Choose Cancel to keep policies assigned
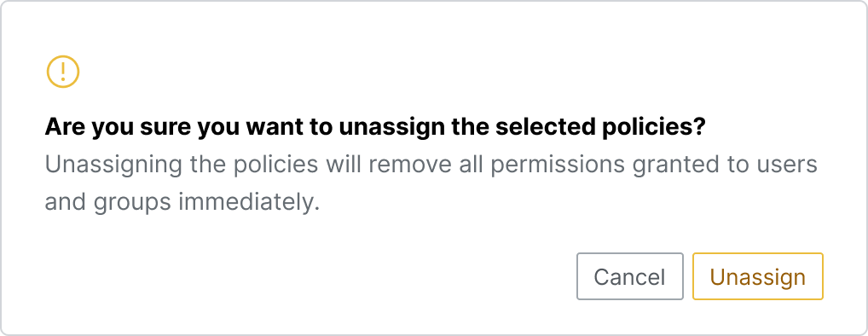This screenshot has height=336, width=868. tap(630, 276)
